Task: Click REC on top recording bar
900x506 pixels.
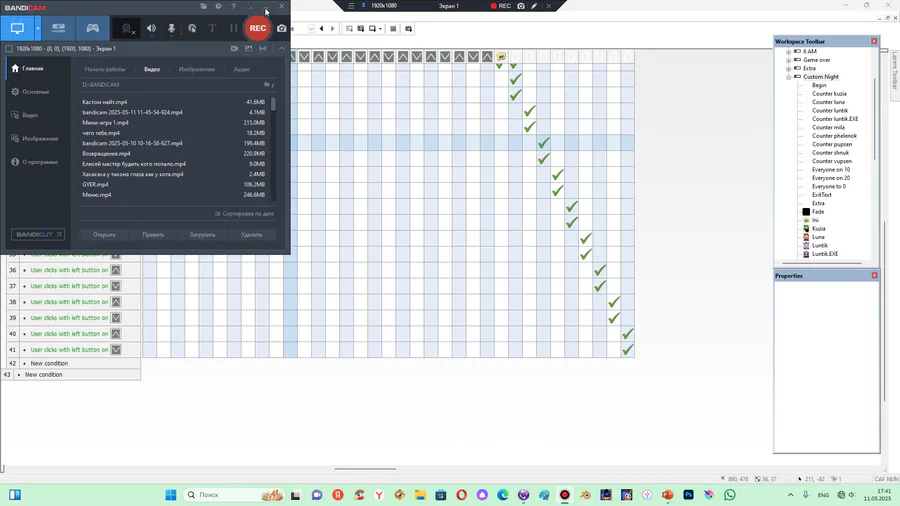Action: coord(501,6)
